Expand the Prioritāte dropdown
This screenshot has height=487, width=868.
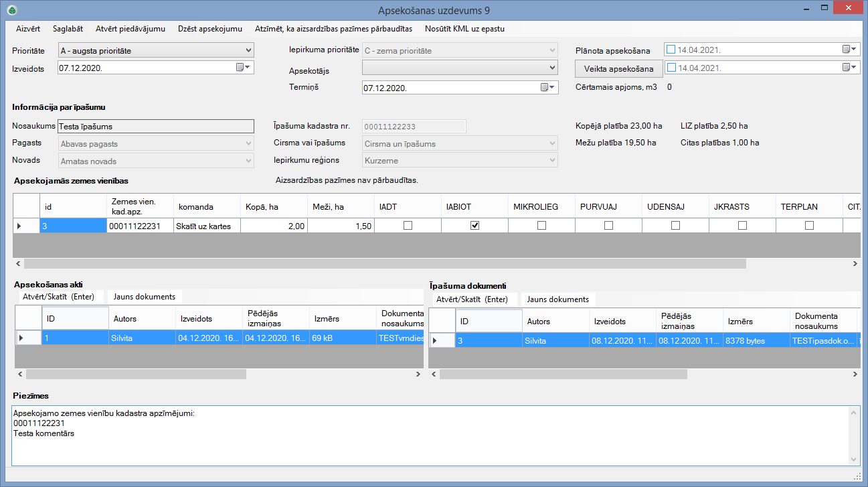pos(248,50)
